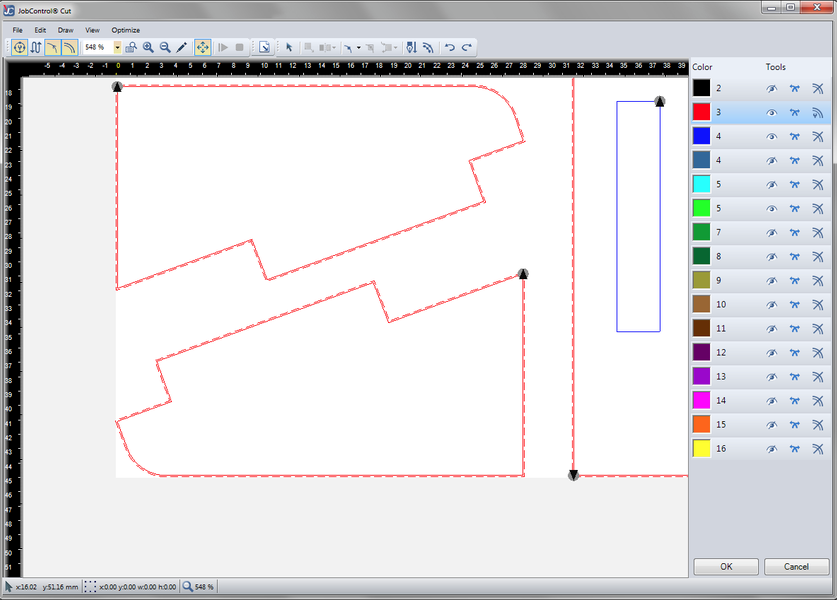This screenshot has height=600, width=837.
Task: Click the zoom out magnifier icon
Action: coord(165,47)
